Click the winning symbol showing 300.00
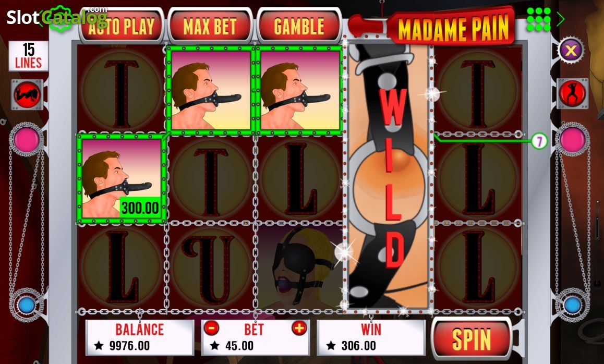This screenshot has width=604, height=364. pyautogui.click(x=122, y=179)
